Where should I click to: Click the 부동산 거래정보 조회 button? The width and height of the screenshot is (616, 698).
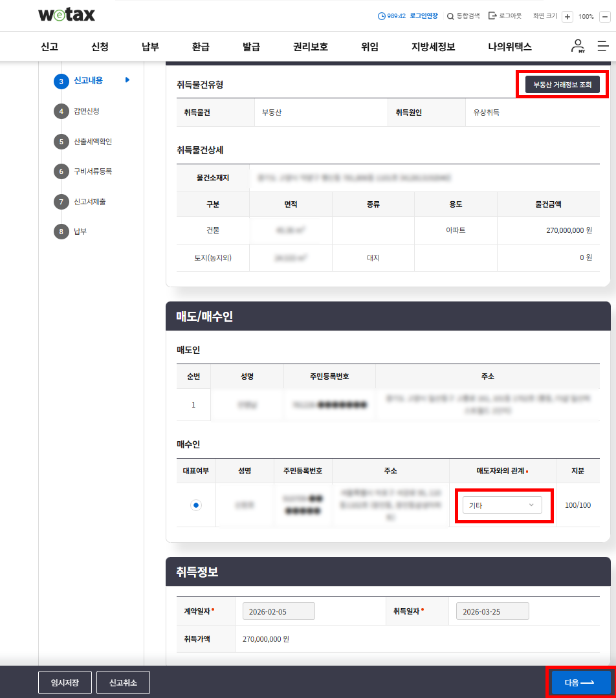point(562,84)
